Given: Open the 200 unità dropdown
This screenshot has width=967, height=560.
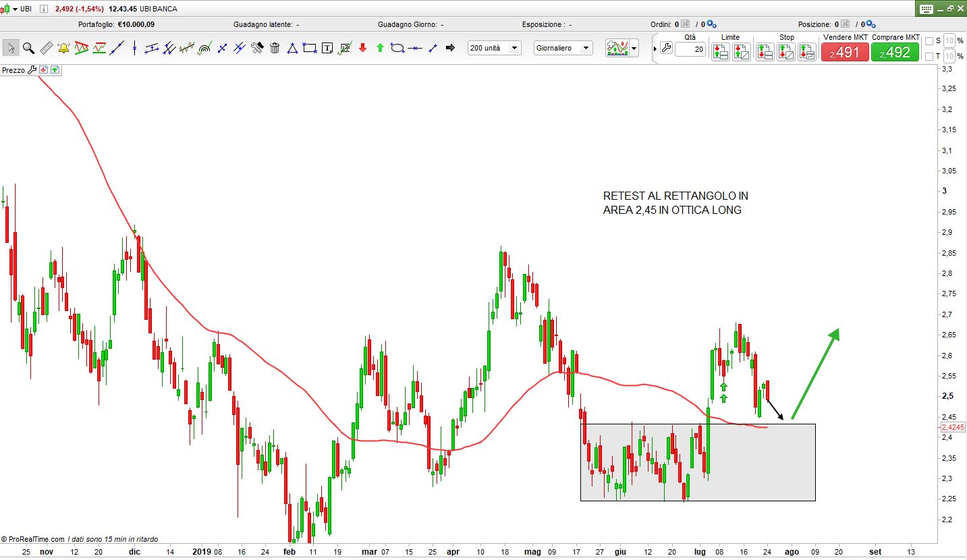Looking at the screenshot, I should point(495,48).
